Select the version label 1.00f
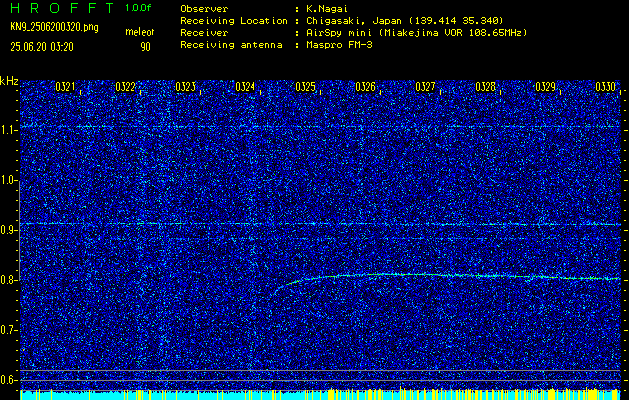 coord(138,8)
